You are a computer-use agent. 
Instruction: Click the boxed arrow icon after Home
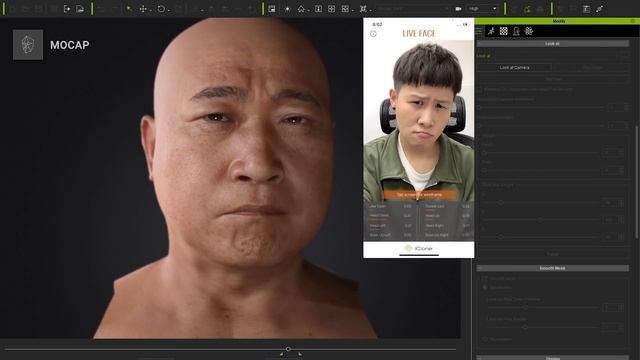click(318, 9)
